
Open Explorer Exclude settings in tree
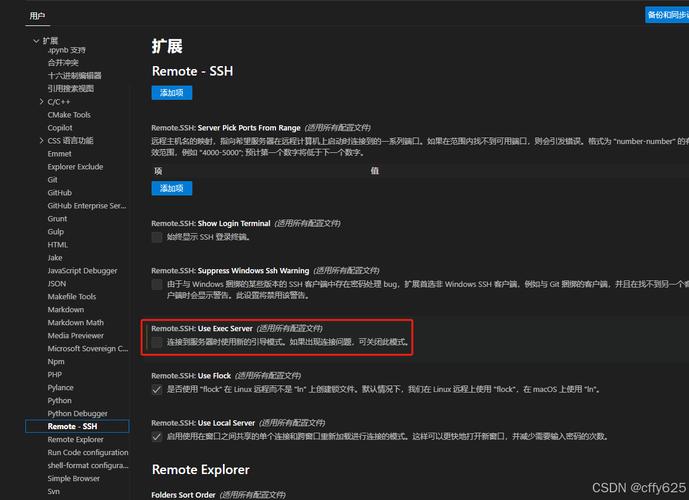click(75, 167)
